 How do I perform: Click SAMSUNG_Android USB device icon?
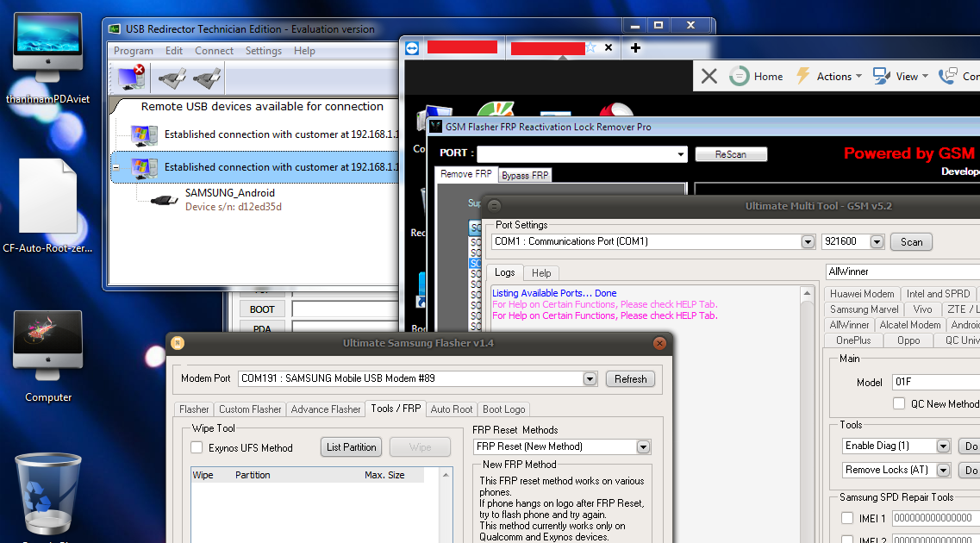tap(164, 200)
